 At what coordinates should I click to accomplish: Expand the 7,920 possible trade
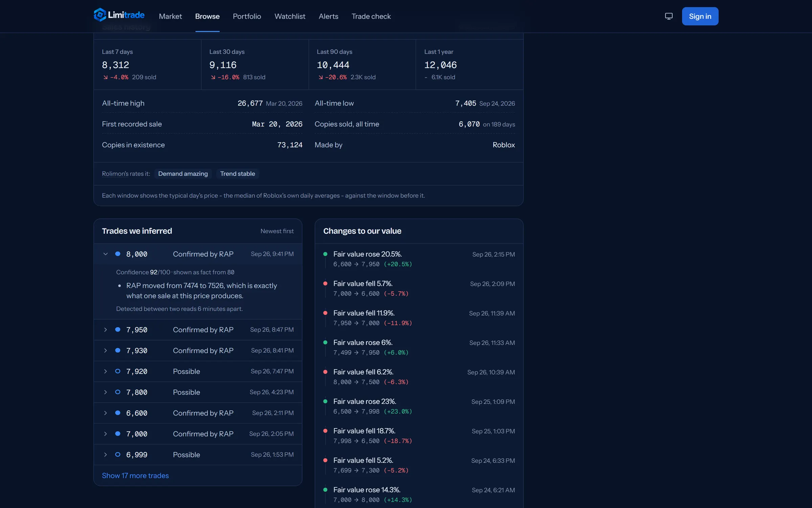198,371
